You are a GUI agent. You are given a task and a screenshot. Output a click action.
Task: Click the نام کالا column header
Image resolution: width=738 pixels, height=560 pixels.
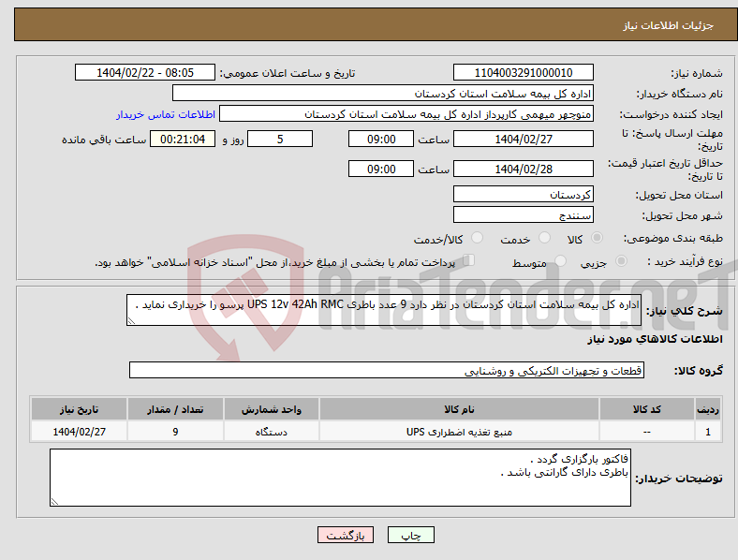tap(459, 409)
